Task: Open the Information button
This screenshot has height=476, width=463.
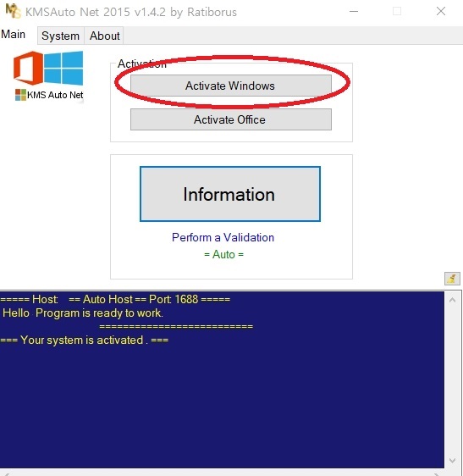Action: point(230,194)
